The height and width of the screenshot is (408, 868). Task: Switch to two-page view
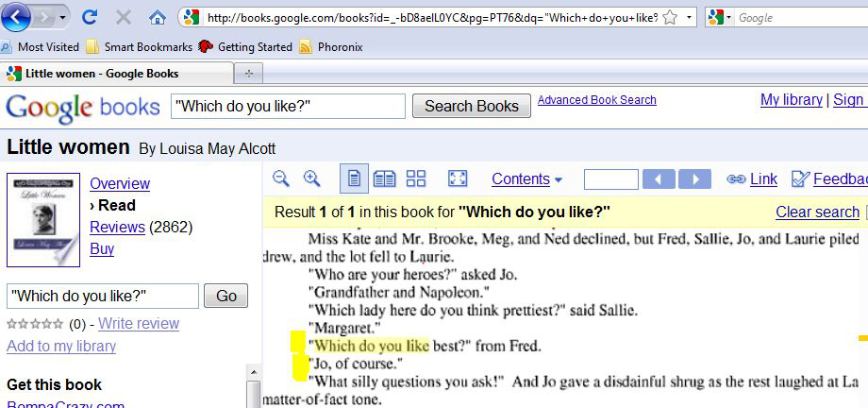point(384,178)
